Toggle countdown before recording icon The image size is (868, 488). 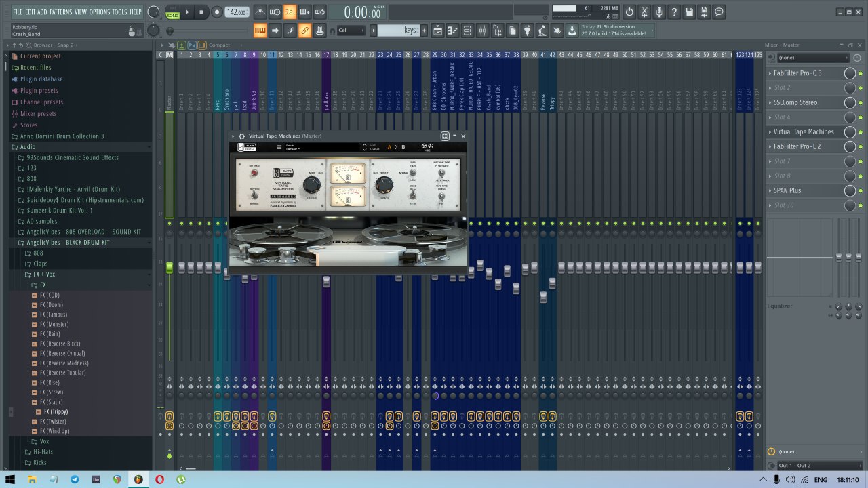(x=290, y=12)
